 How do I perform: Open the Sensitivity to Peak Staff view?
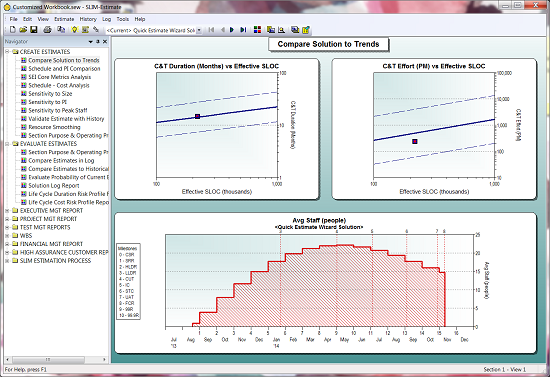(58, 110)
